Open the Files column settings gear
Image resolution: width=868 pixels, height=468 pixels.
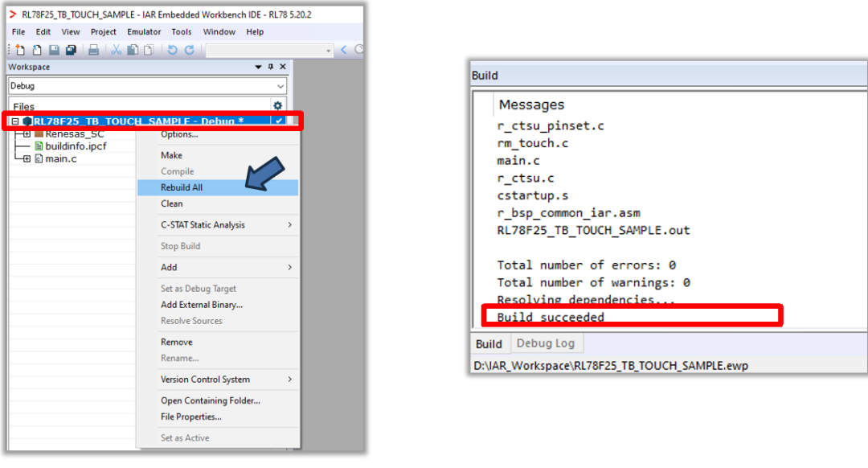pyautogui.click(x=277, y=105)
